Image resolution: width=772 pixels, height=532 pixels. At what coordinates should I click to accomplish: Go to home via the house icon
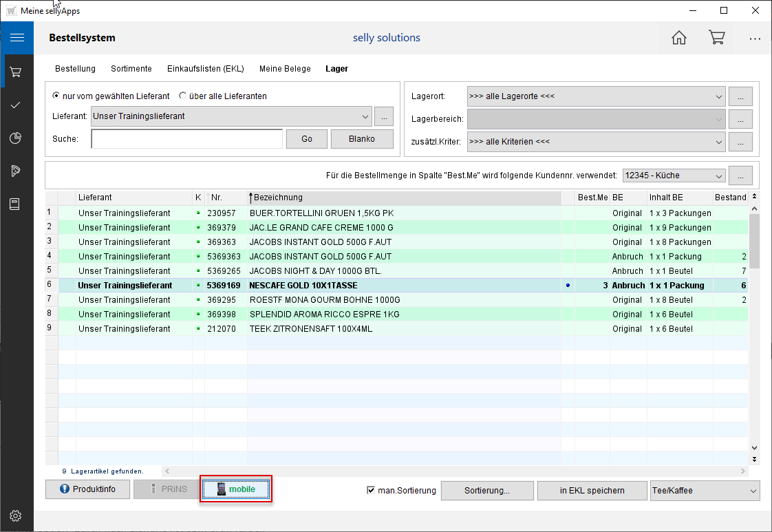pyautogui.click(x=679, y=38)
